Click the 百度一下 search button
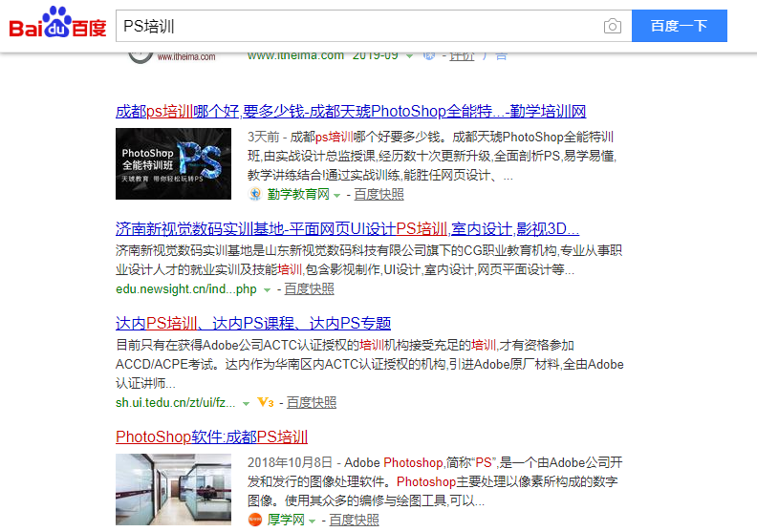The width and height of the screenshot is (757, 532). (x=680, y=26)
